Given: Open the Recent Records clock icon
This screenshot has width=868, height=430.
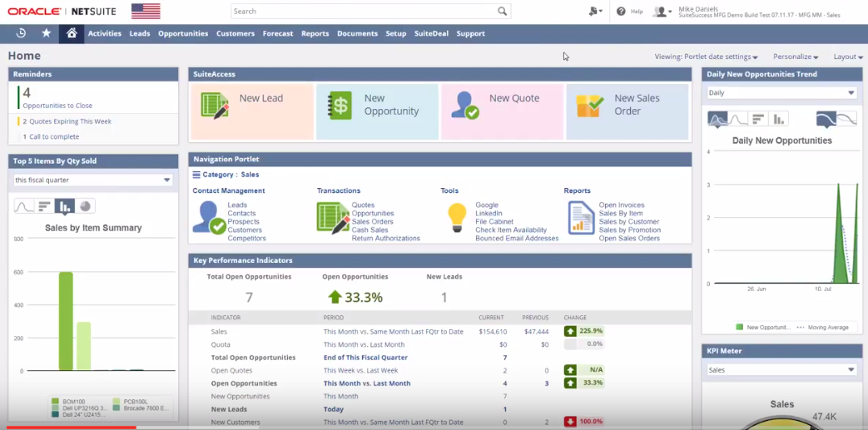Looking at the screenshot, I should point(21,33).
